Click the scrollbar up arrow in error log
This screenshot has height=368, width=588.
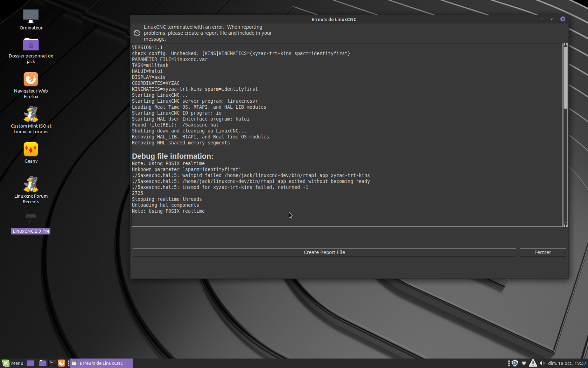pos(565,45)
